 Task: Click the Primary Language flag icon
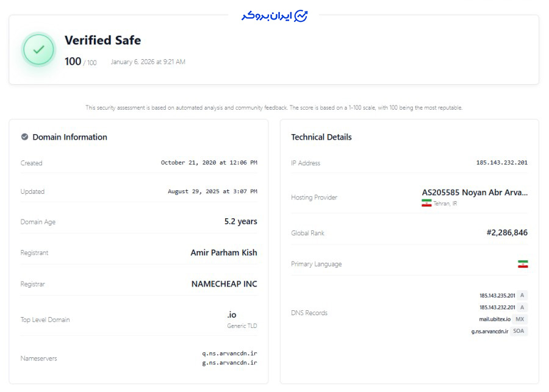pos(523,264)
